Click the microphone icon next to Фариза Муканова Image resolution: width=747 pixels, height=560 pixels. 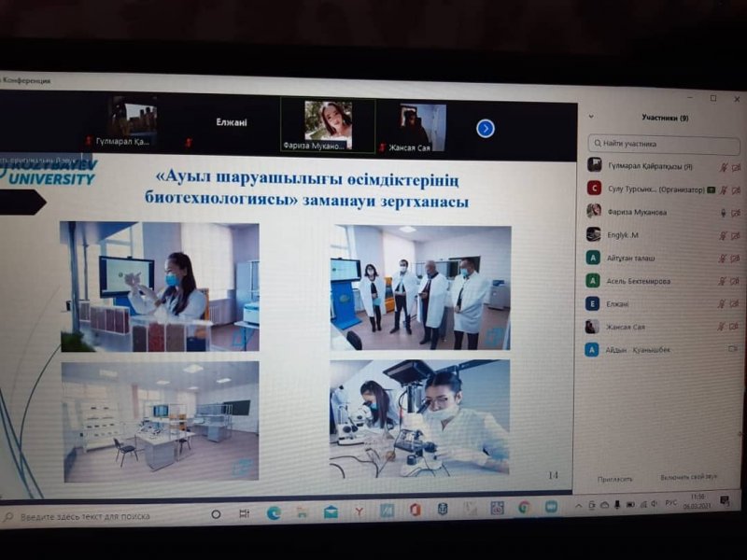(722, 212)
